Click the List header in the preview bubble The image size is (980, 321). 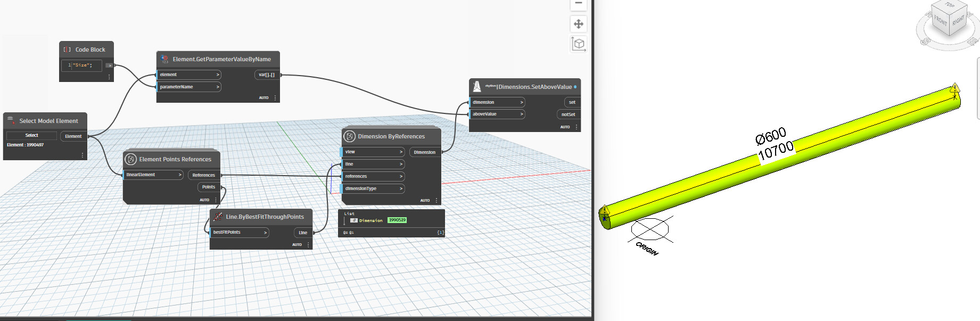[x=349, y=214]
